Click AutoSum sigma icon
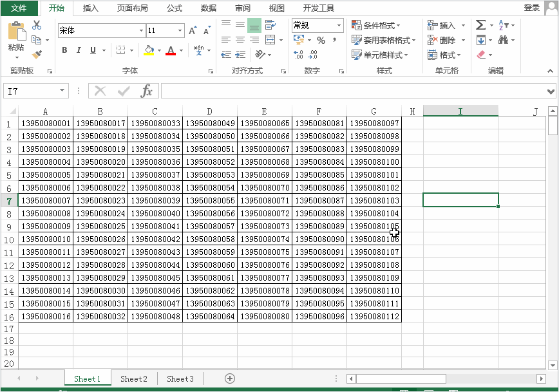 (x=480, y=25)
